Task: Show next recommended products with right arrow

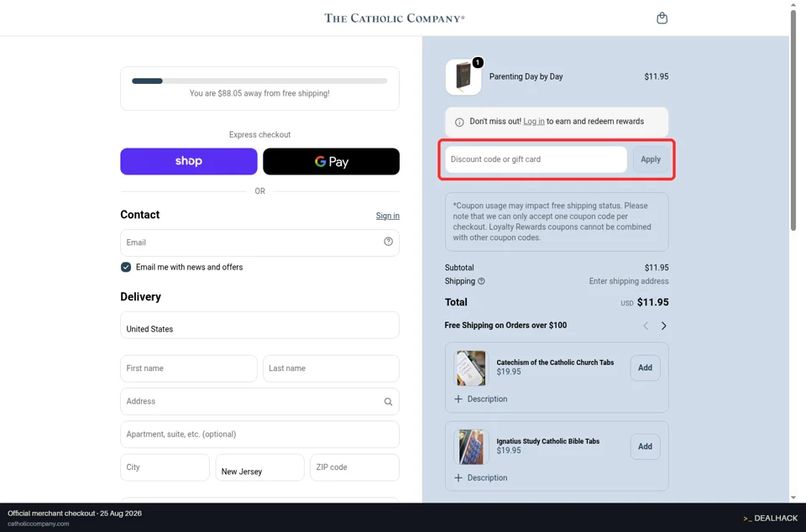Action: (x=663, y=326)
